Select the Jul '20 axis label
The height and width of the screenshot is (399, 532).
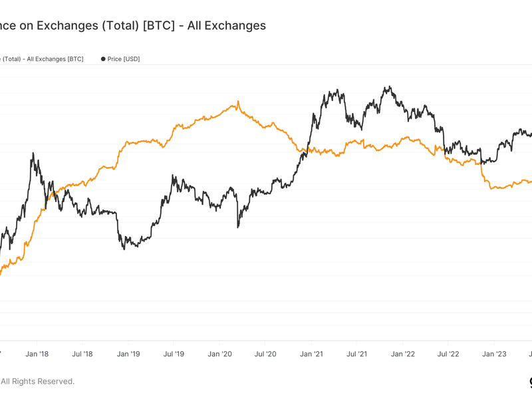click(x=265, y=354)
